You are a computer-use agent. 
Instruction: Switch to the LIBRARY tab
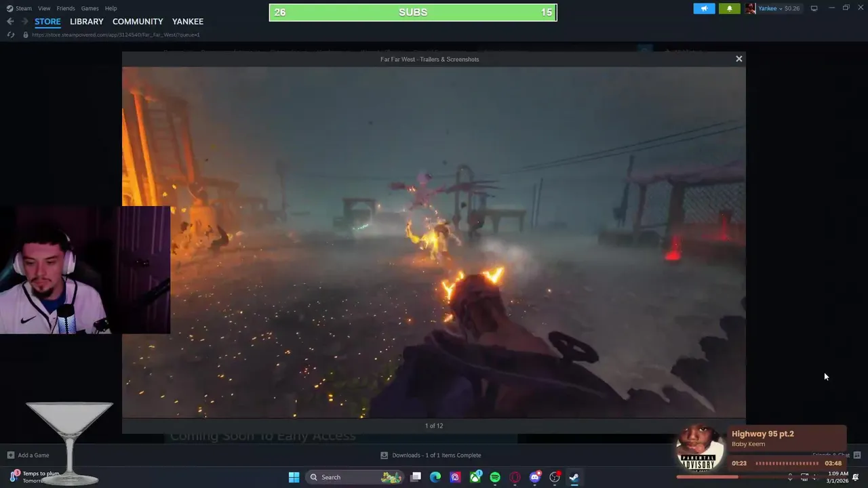[x=87, y=22]
